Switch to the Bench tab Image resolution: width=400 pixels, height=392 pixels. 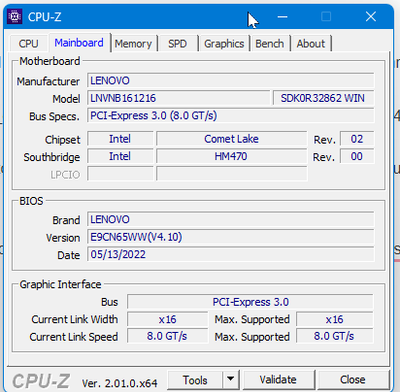[270, 44]
